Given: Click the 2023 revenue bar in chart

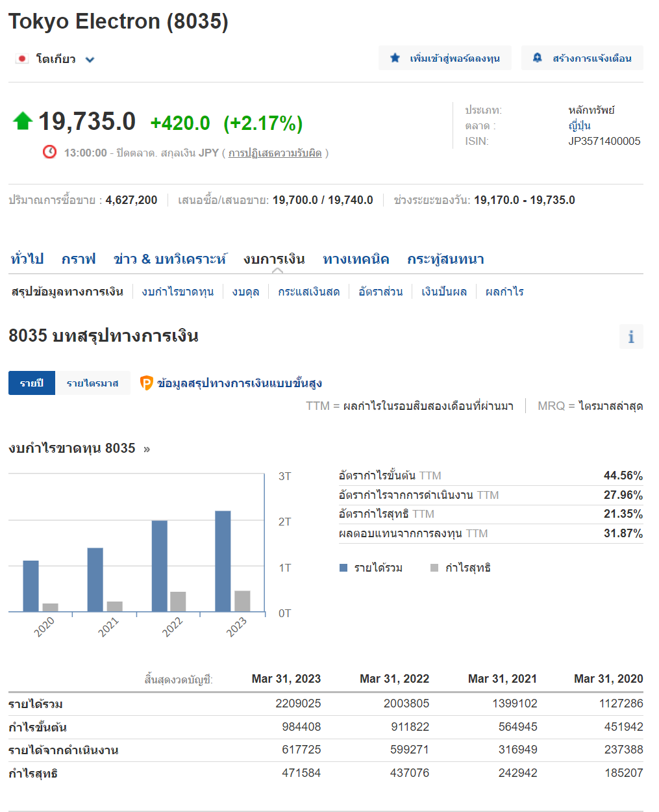Looking at the screenshot, I should click(x=223, y=561).
